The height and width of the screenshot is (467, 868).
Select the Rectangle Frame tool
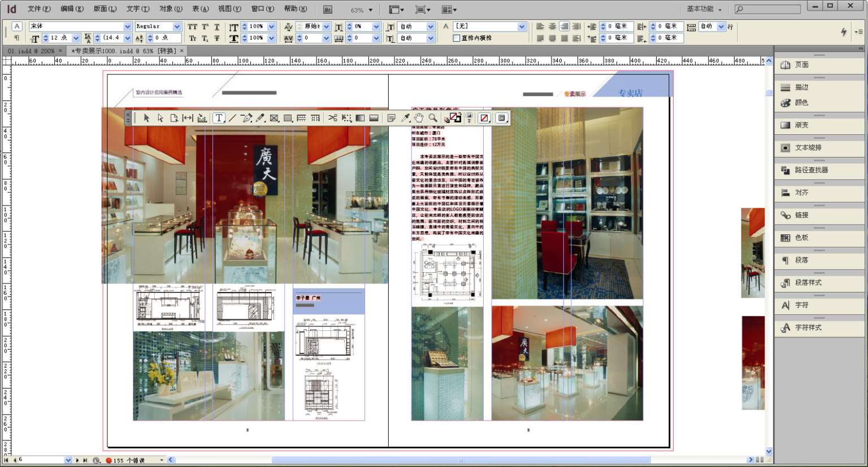(274, 118)
